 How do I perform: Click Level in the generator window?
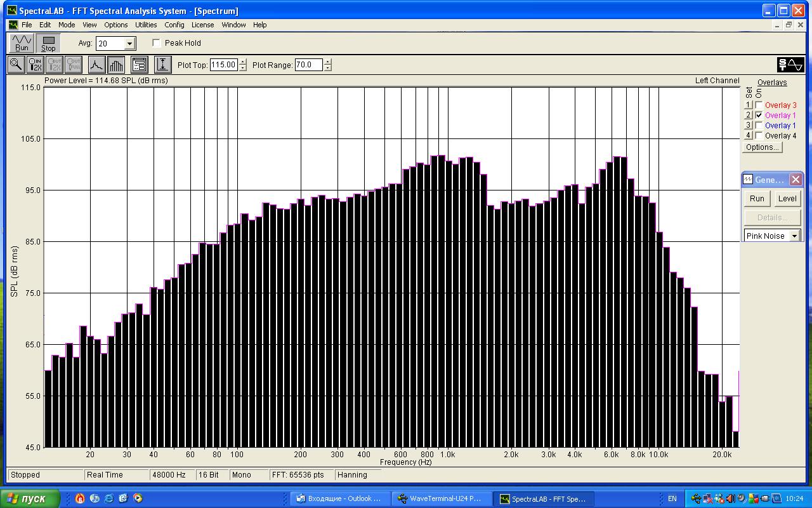[787, 198]
